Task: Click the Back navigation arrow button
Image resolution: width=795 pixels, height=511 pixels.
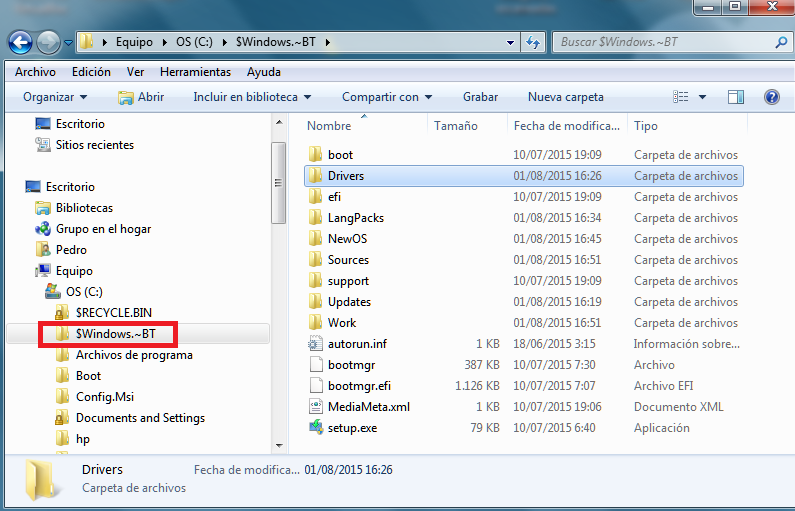Action: [x=21, y=43]
